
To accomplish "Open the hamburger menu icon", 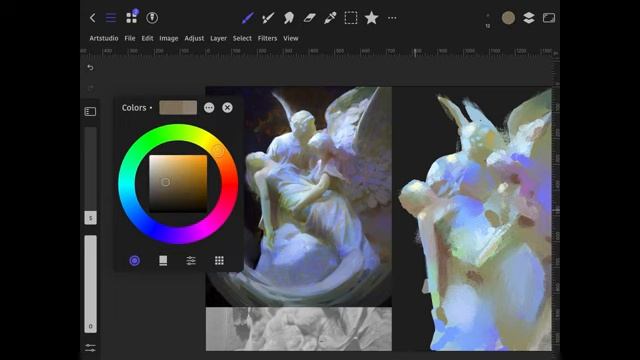I will click(x=111, y=18).
